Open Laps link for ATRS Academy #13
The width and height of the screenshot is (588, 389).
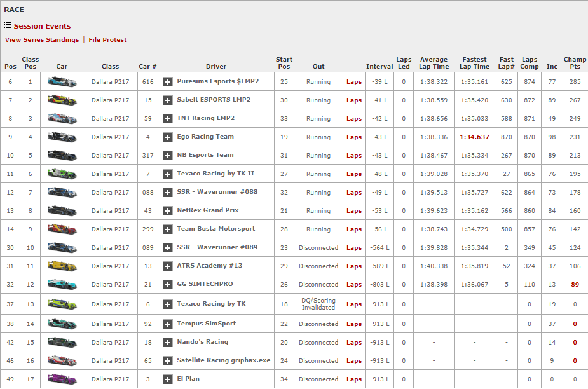[x=354, y=266]
